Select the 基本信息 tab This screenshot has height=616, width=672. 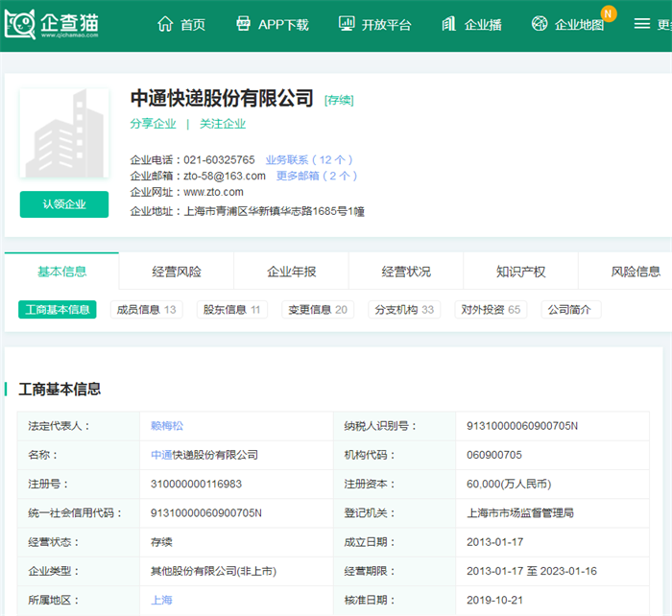click(61, 272)
